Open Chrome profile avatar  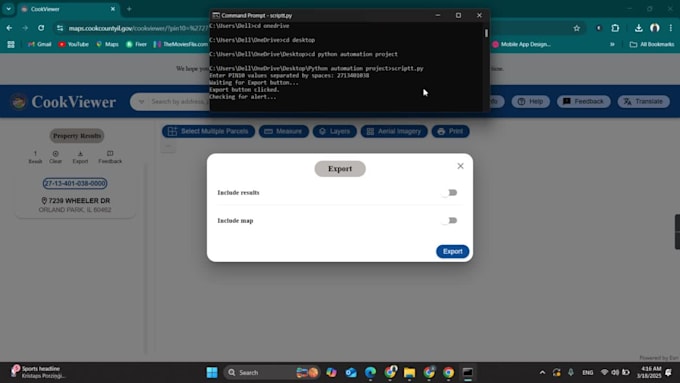(655, 28)
